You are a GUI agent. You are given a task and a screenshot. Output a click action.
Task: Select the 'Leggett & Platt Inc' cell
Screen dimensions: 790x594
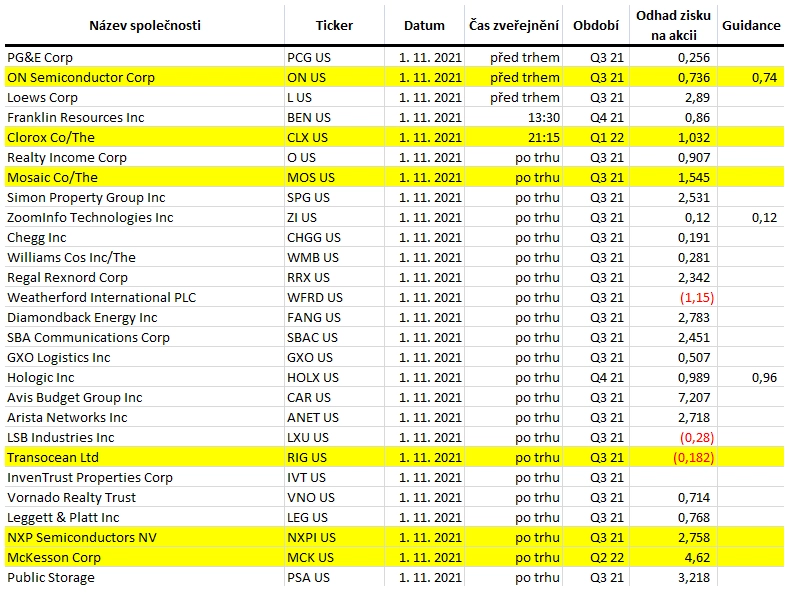coord(145,517)
